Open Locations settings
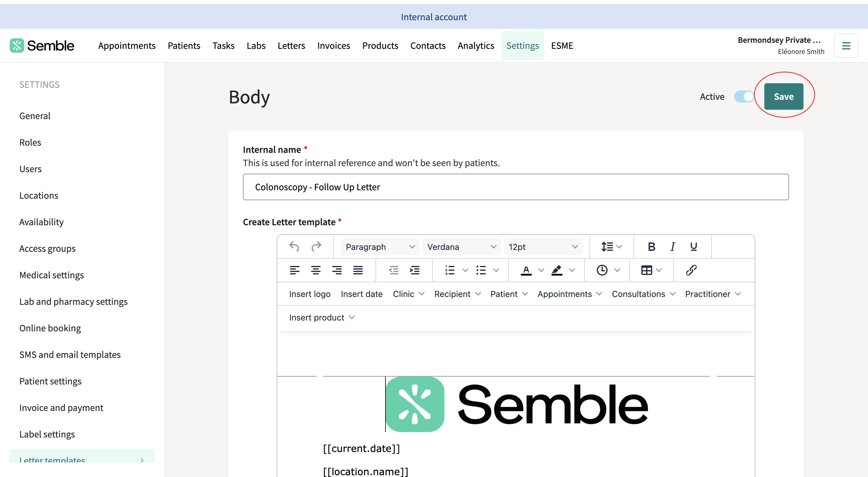This screenshot has width=868, height=477. coord(39,195)
